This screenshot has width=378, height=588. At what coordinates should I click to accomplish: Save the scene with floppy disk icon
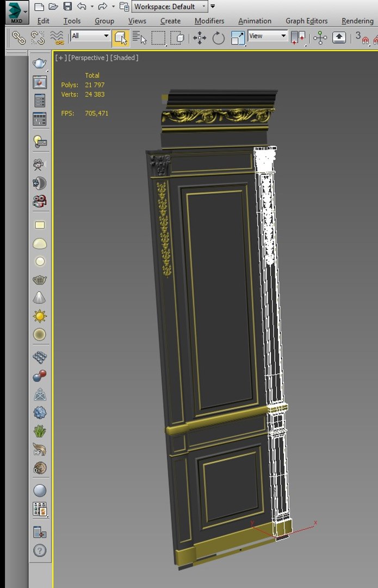coord(67,7)
